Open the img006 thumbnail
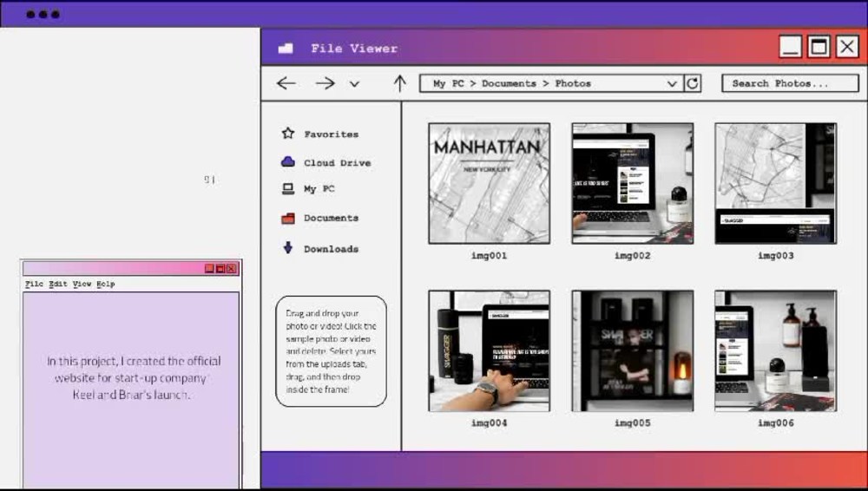 coord(775,351)
